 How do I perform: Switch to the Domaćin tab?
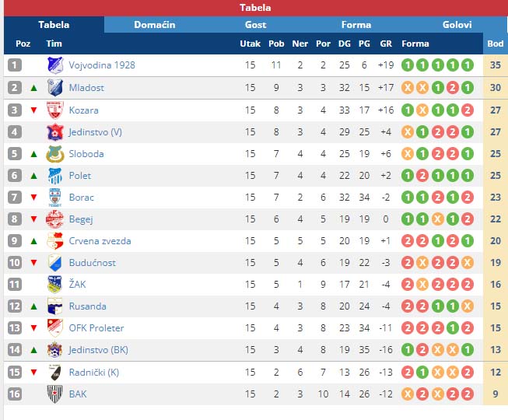(155, 25)
